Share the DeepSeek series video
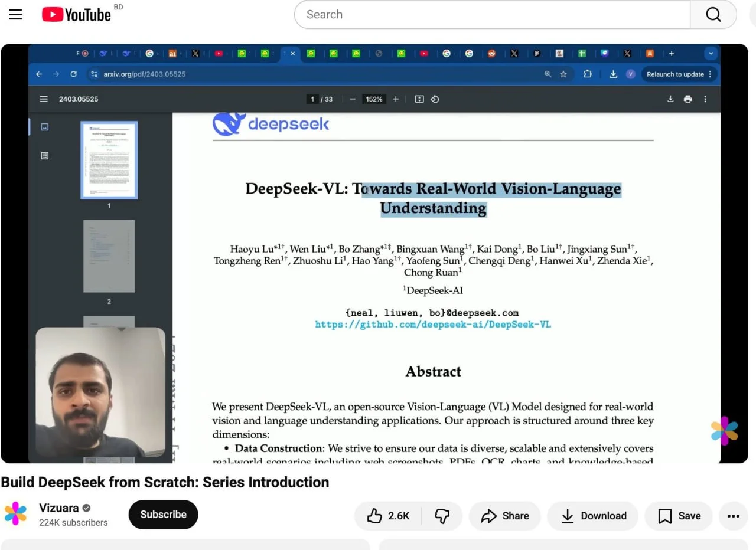Screen dimensions: 756x550 pyautogui.click(x=505, y=516)
